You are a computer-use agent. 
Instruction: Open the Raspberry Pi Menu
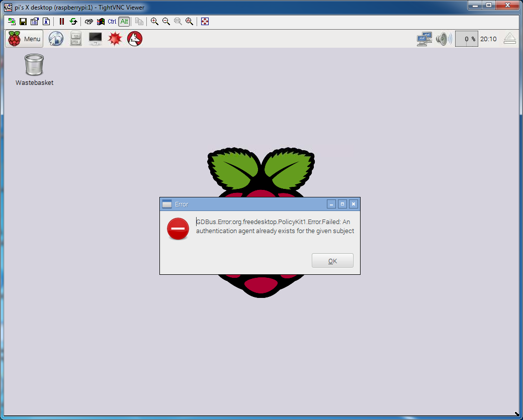coord(24,39)
